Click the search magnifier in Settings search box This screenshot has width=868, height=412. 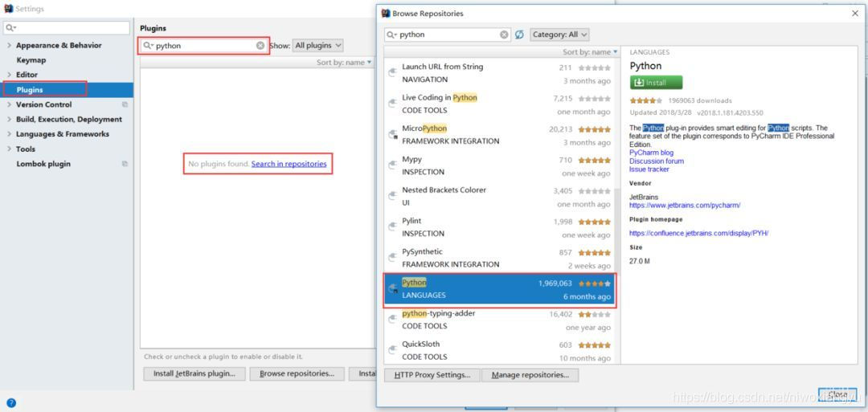(x=10, y=27)
